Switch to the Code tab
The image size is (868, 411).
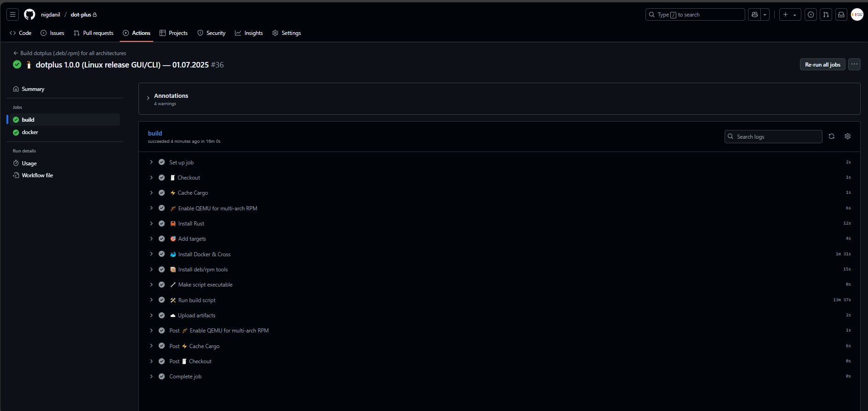coord(21,33)
